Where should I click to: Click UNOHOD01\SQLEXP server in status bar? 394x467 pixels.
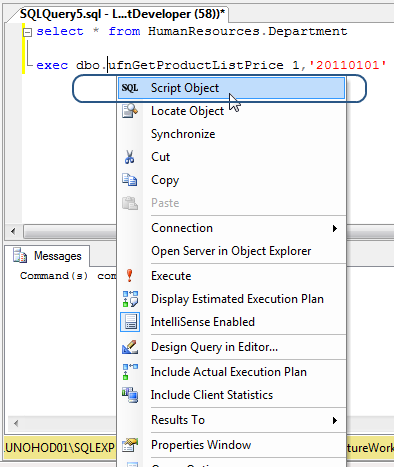tap(60, 447)
